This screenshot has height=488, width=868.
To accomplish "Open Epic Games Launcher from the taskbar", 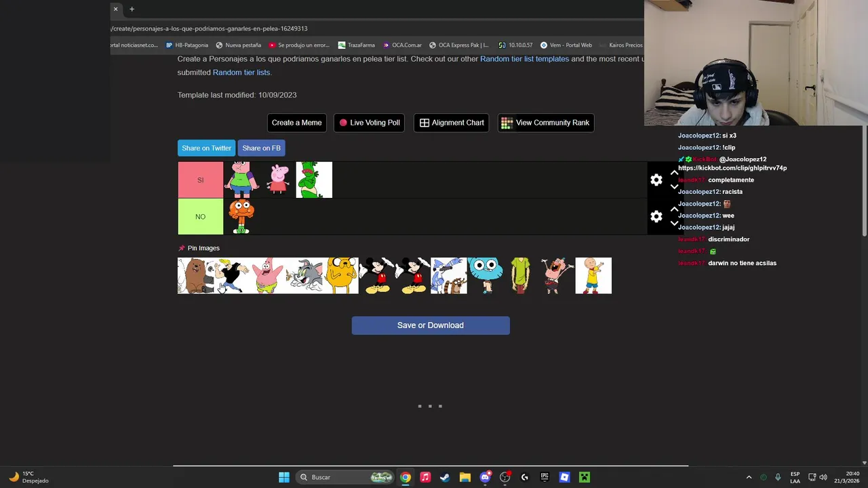I will 545,477.
